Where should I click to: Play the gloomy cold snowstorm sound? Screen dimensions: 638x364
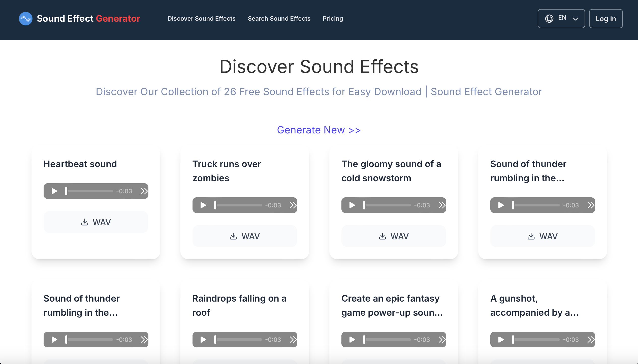pyautogui.click(x=352, y=205)
